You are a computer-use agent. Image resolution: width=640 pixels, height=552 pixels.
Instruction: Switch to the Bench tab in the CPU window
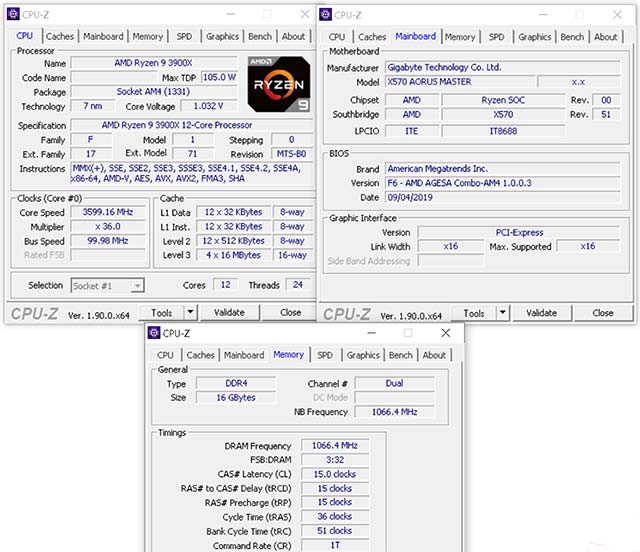[x=260, y=36]
